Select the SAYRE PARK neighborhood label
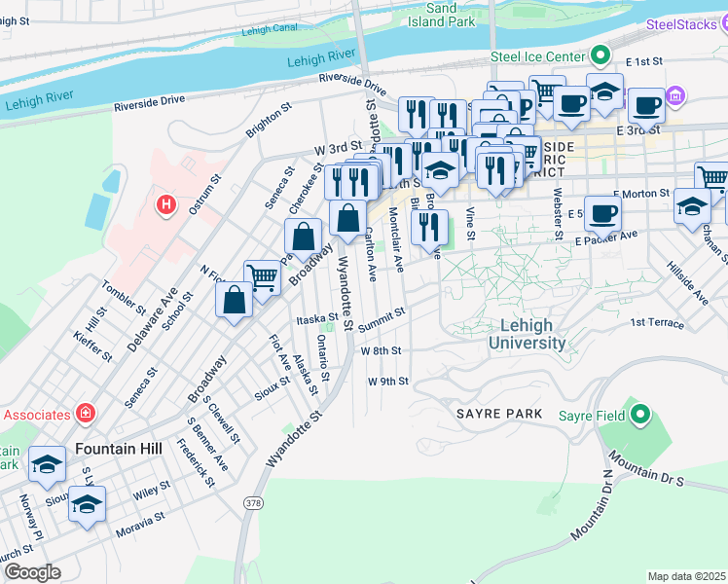Screen dimensions: 728x584 pos(499,414)
